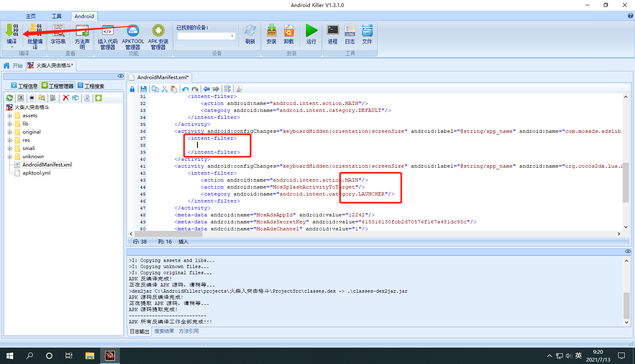The height and width of the screenshot is (364, 635).
Task: Click the 卸载 uninstall icon
Action: tap(289, 31)
